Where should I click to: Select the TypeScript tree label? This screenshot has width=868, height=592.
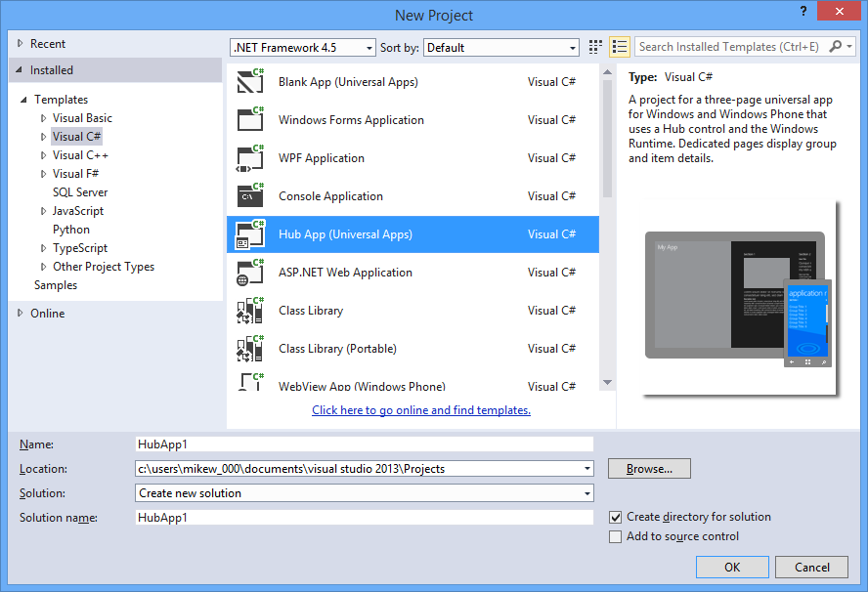(80, 248)
